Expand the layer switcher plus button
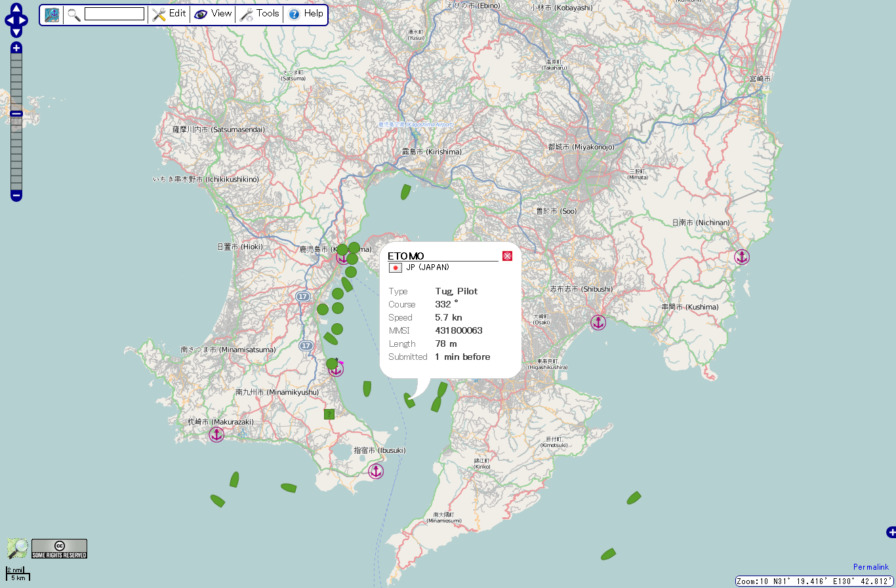The image size is (896, 588). click(891, 532)
